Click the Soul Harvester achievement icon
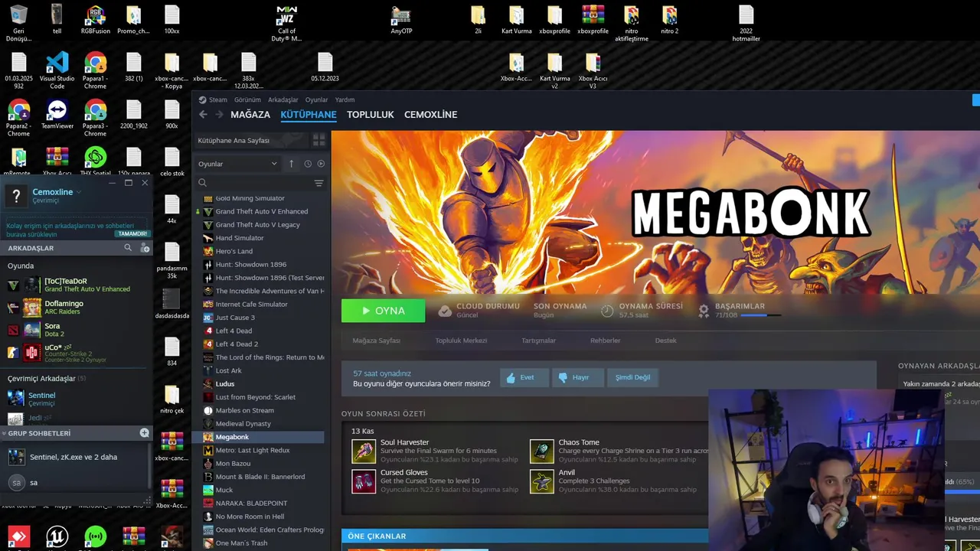The image size is (980, 551). pyautogui.click(x=364, y=452)
